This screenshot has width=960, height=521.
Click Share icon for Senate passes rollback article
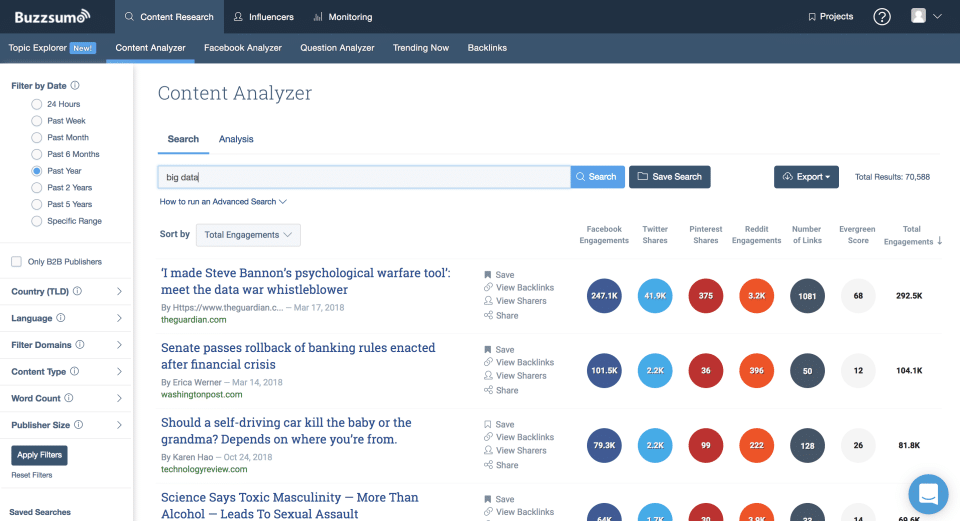coord(488,390)
